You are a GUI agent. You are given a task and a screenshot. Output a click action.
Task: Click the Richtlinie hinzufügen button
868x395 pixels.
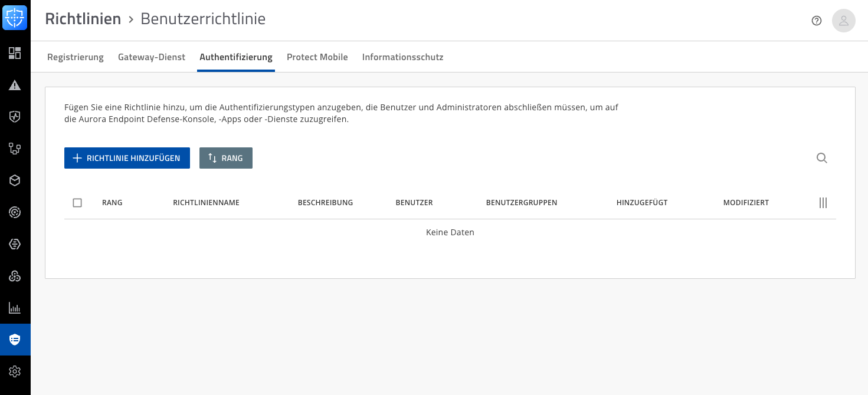[127, 158]
